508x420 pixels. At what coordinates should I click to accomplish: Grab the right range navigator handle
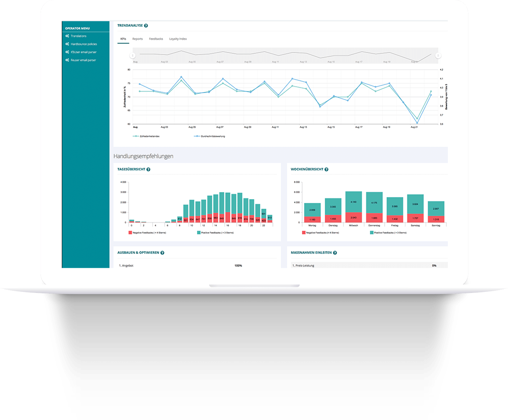438,55
